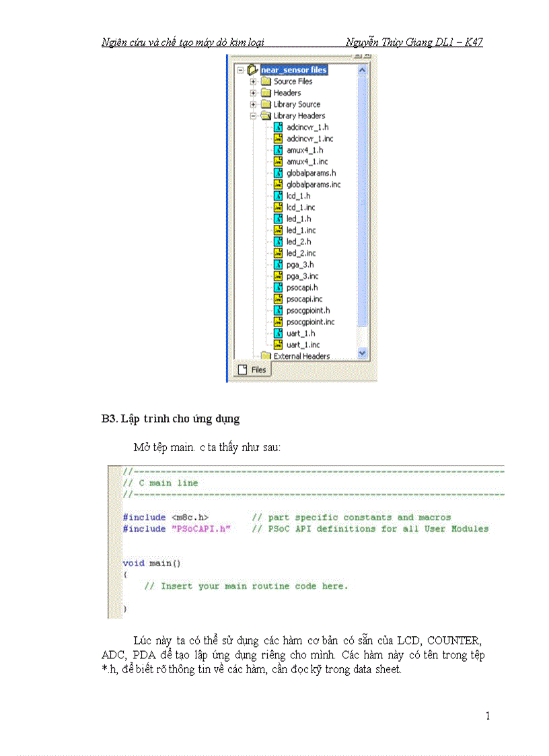Click the near_sensor project folder icon
The height and width of the screenshot is (756, 549).
[253, 70]
